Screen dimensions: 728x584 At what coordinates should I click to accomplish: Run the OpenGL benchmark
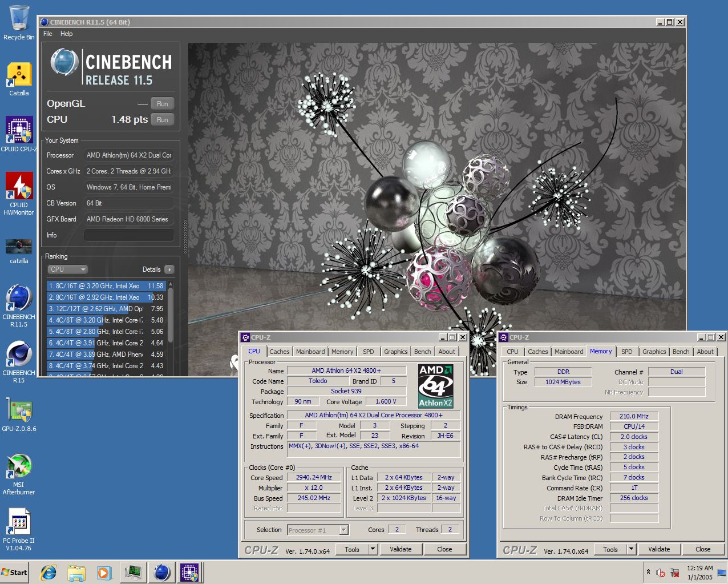coord(163,103)
